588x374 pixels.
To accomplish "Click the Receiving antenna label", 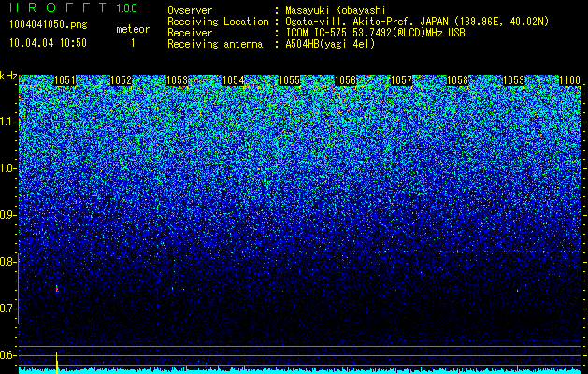I will click(215, 44).
